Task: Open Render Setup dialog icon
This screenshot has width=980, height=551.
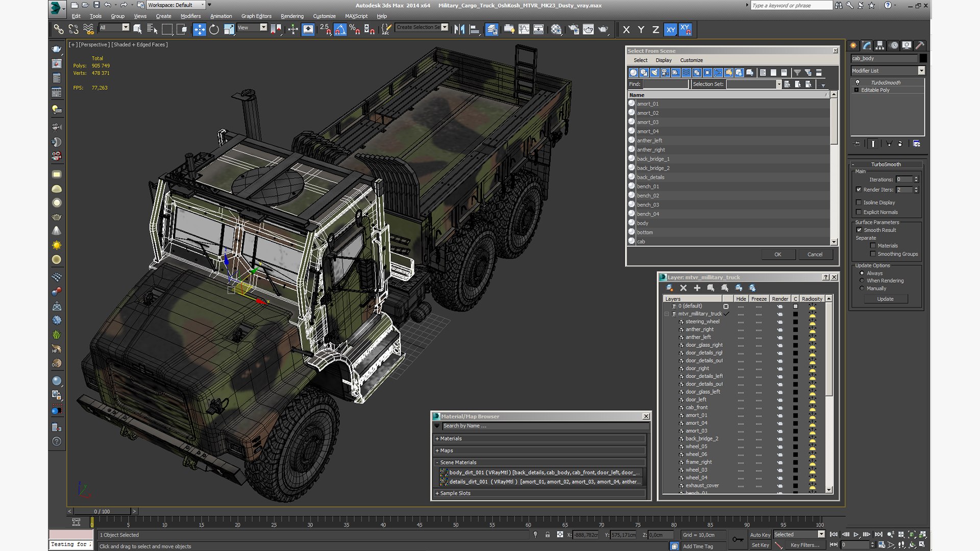Action: coord(574,30)
